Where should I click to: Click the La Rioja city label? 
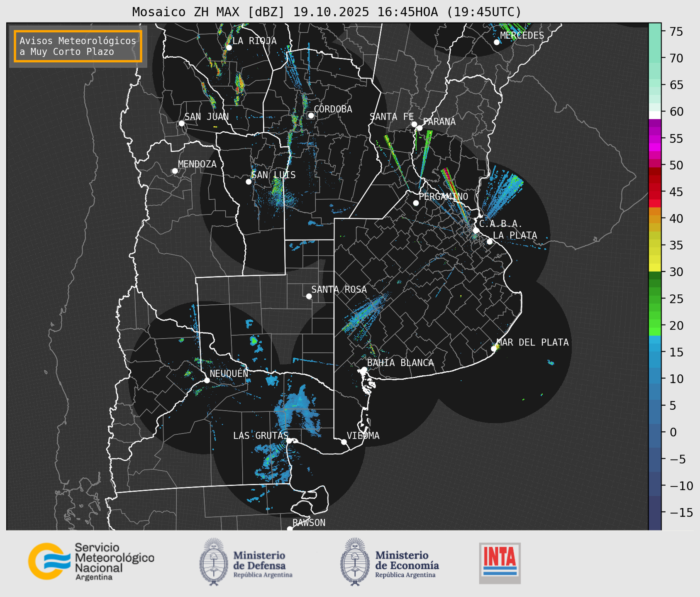(x=254, y=41)
